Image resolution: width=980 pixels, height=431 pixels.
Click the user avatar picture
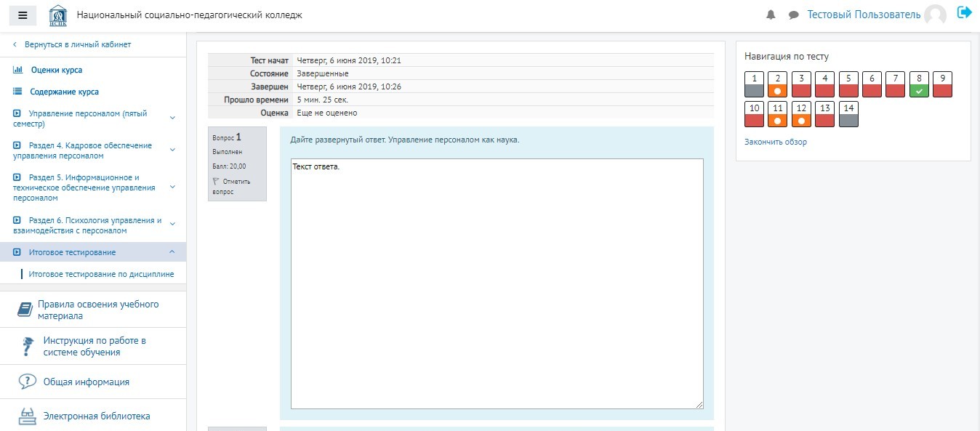click(935, 15)
